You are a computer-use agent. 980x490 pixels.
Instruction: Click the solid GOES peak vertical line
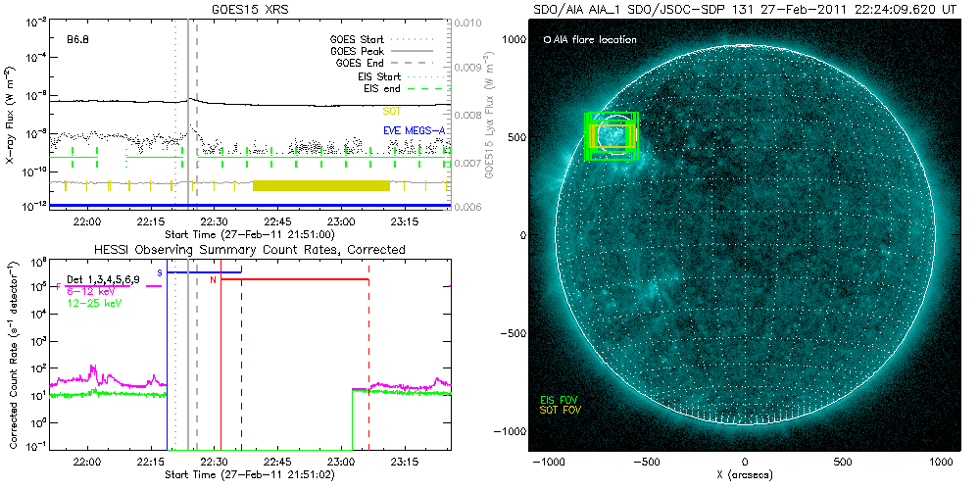pos(188,98)
